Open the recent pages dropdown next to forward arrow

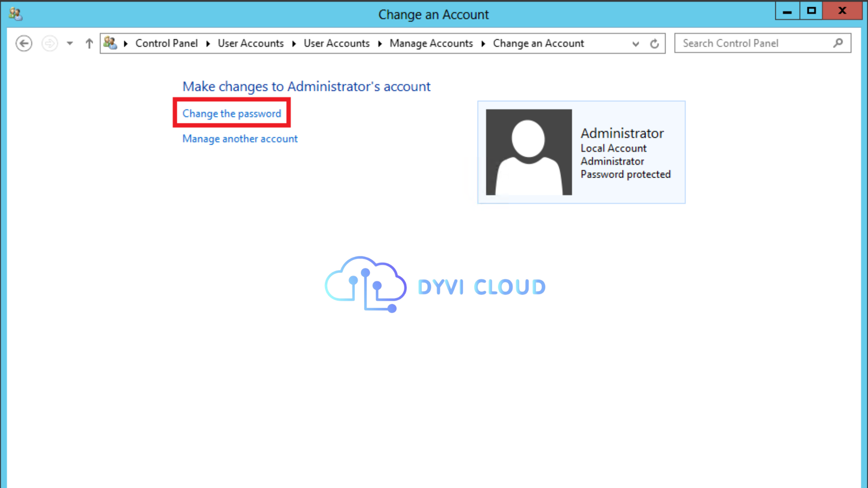70,43
